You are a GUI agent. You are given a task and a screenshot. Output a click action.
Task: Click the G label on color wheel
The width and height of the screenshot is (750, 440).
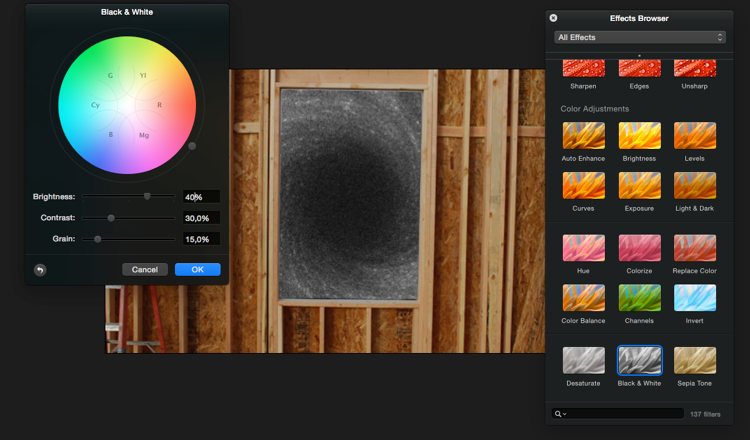pos(110,76)
